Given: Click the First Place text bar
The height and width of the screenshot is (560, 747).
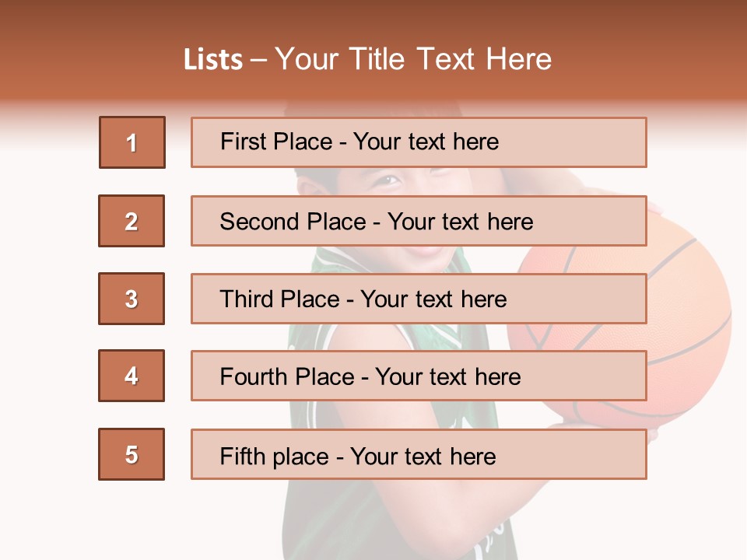Looking at the screenshot, I should [419, 142].
